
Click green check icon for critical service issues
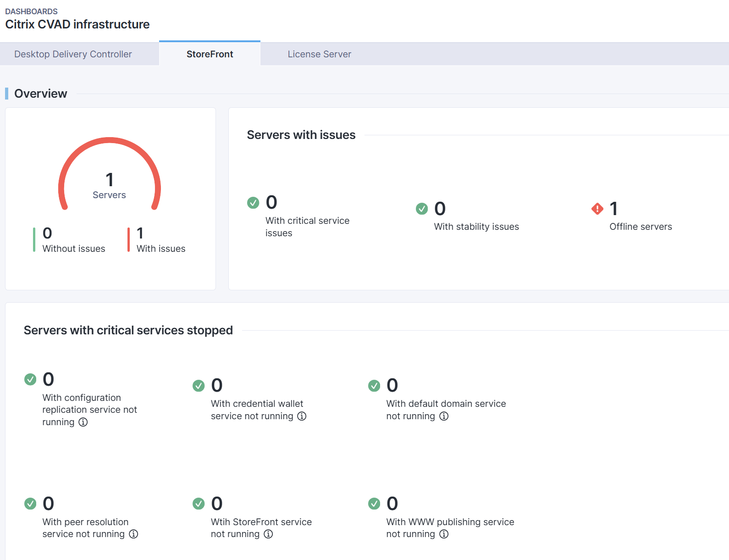tap(253, 203)
